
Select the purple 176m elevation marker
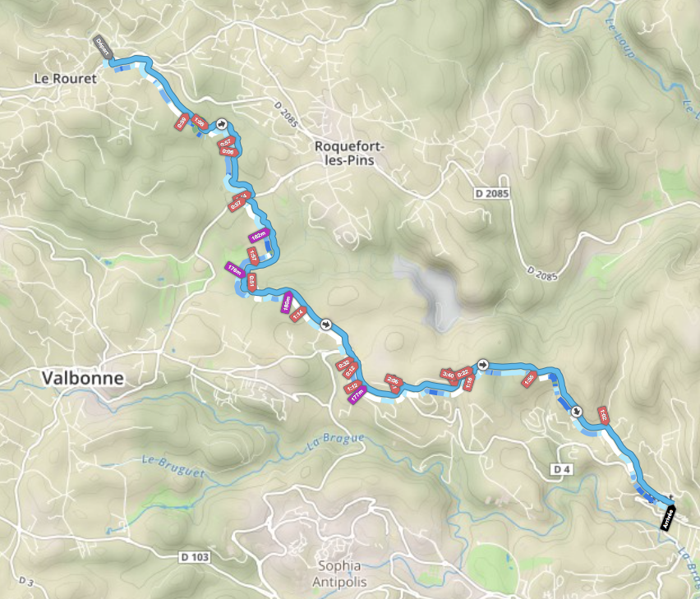pyautogui.click(x=235, y=270)
